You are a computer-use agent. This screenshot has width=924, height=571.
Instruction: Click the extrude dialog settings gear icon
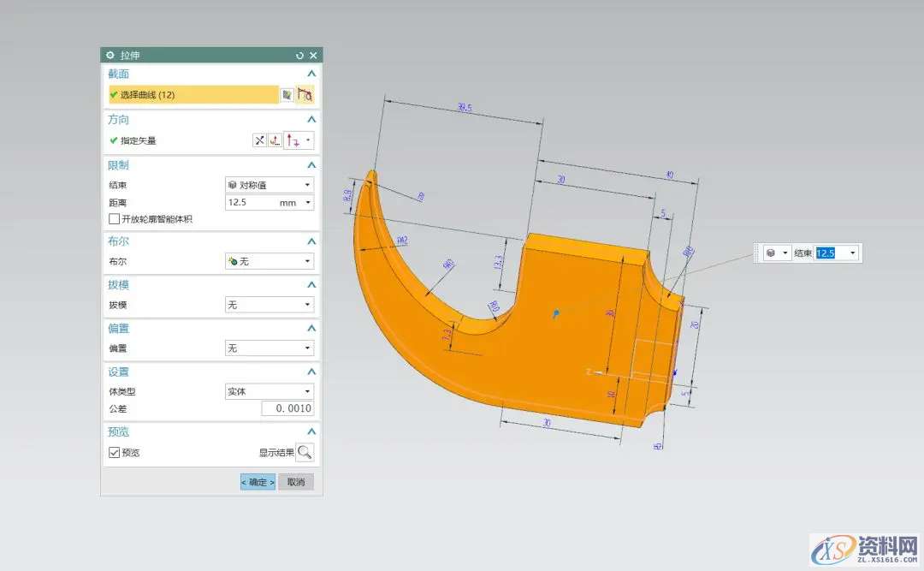[110, 55]
